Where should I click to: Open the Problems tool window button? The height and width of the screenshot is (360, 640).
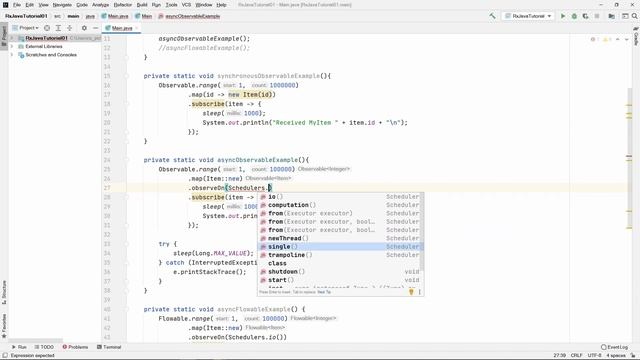tap(75, 347)
